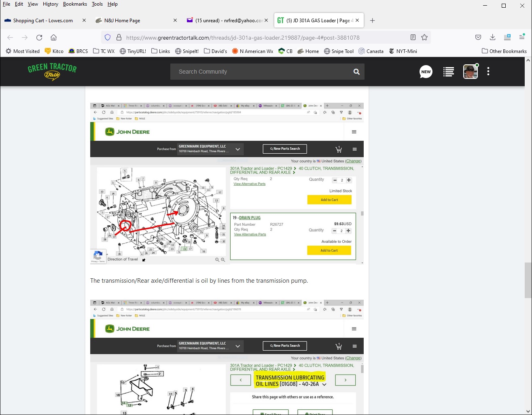Switch to Yahoo mail unread tab

click(227, 20)
